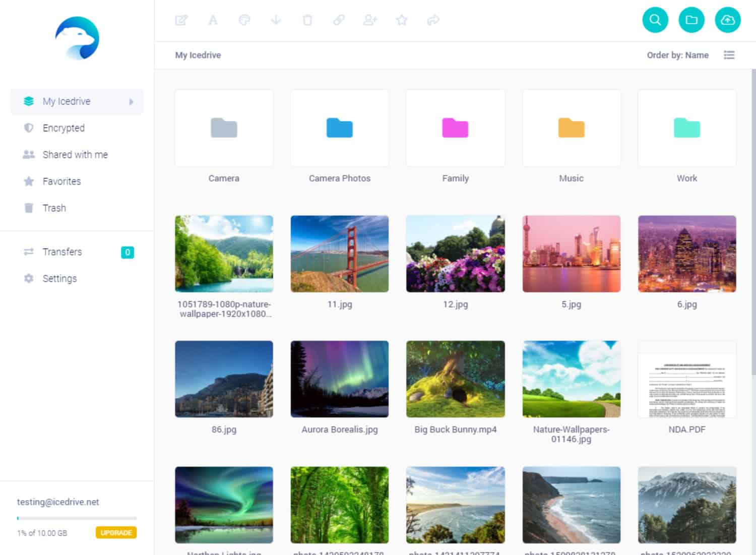The height and width of the screenshot is (555, 756).
Task: Click the new folder button
Action: [x=691, y=20]
